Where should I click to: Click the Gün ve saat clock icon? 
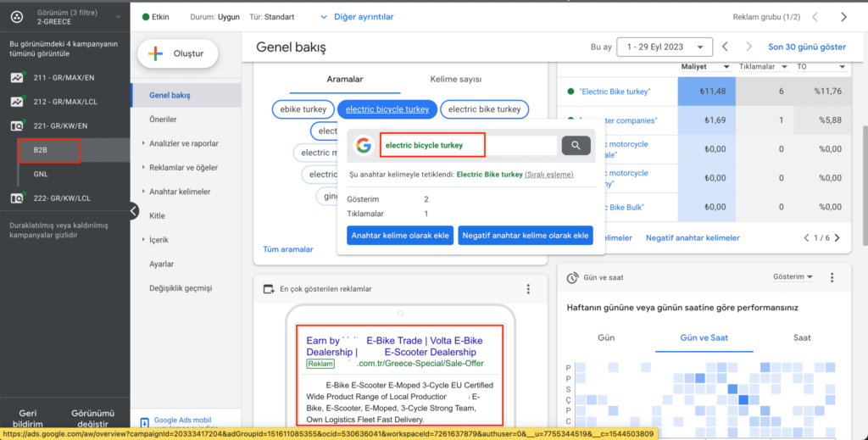tap(572, 278)
